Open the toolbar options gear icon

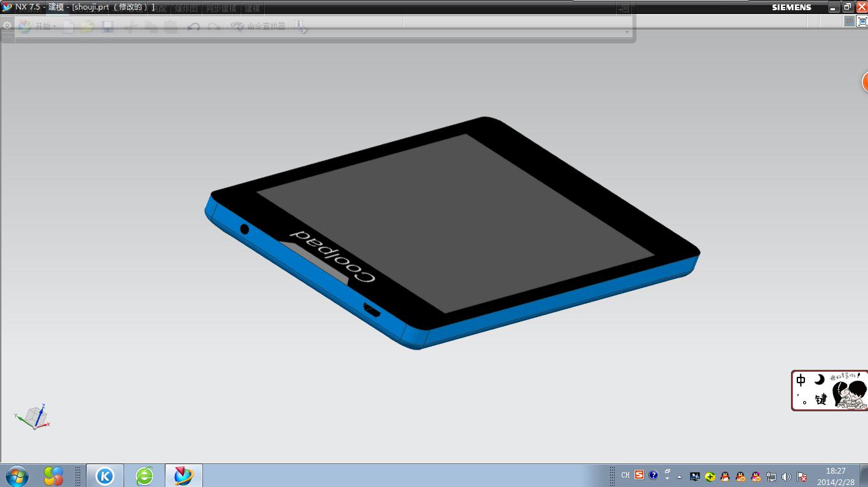click(7, 26)
